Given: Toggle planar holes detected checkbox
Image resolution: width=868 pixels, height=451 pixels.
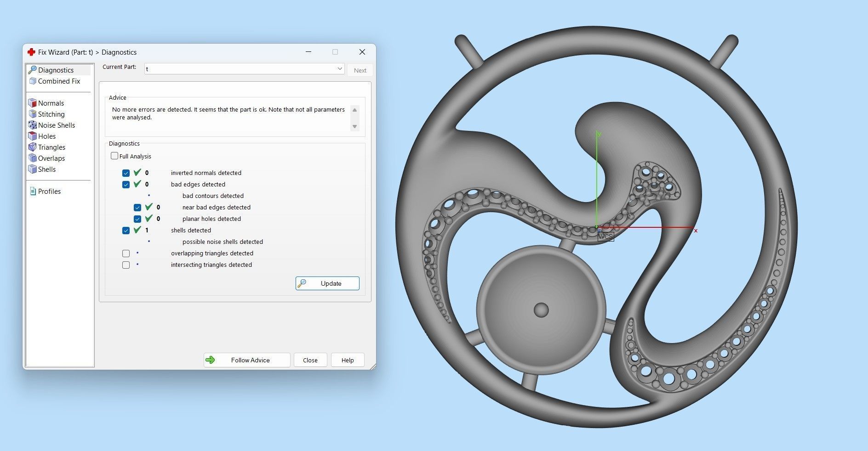Looking at the screenshot, I should click(137, 219).
